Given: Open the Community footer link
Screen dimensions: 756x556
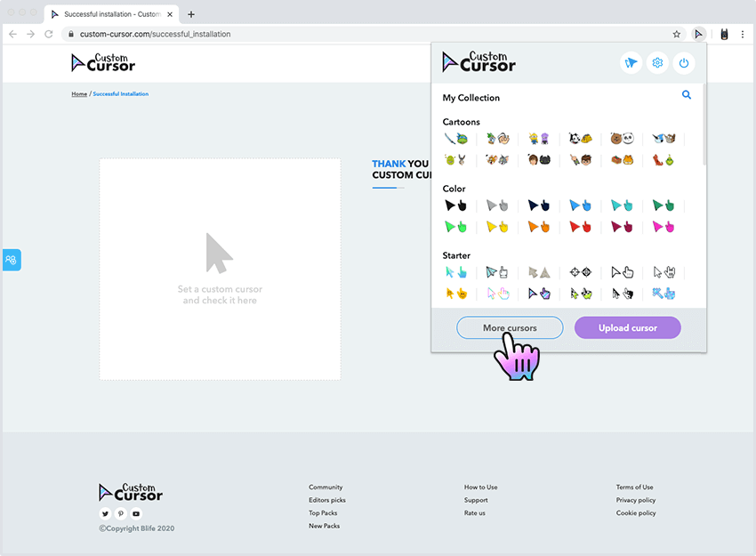Looking at the screenshot, I should [326, 487].
